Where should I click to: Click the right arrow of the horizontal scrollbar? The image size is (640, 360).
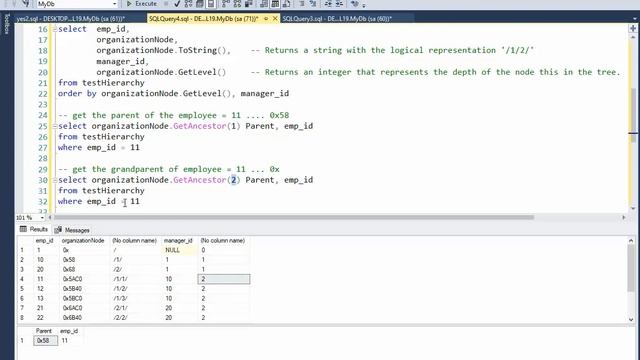point(624,218)
